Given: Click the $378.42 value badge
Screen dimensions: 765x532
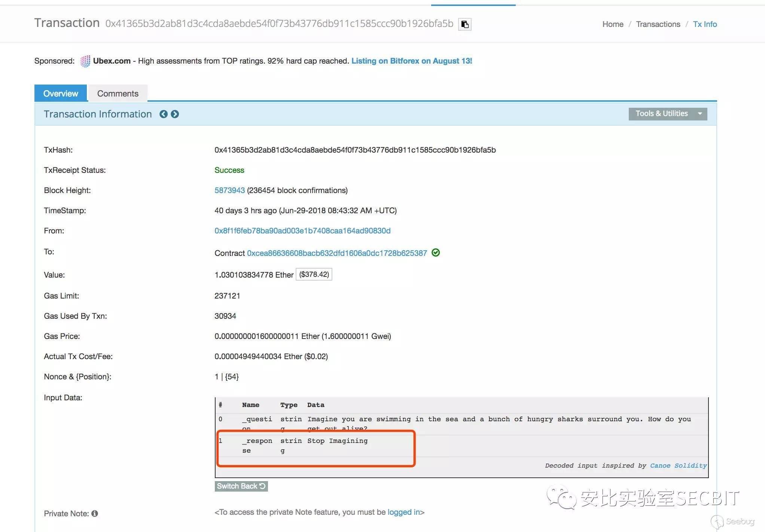Looking at the screenshot, I should click(314, 275).
